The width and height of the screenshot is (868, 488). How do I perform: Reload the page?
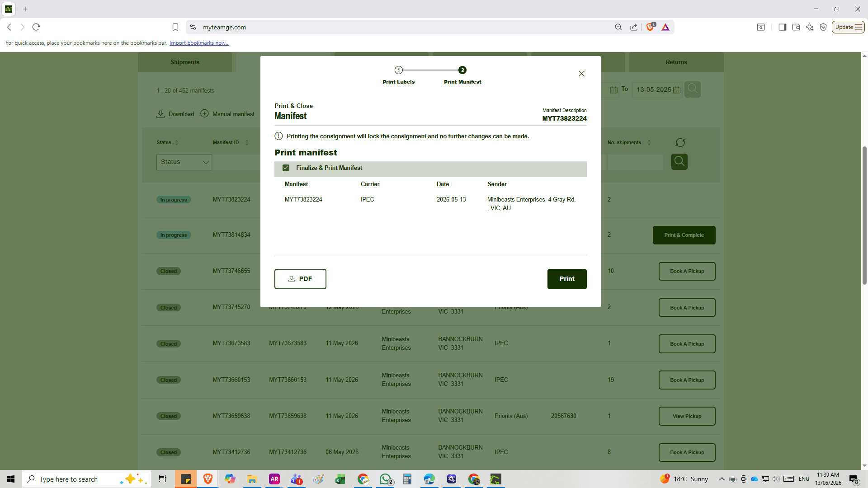click(36, 27)
